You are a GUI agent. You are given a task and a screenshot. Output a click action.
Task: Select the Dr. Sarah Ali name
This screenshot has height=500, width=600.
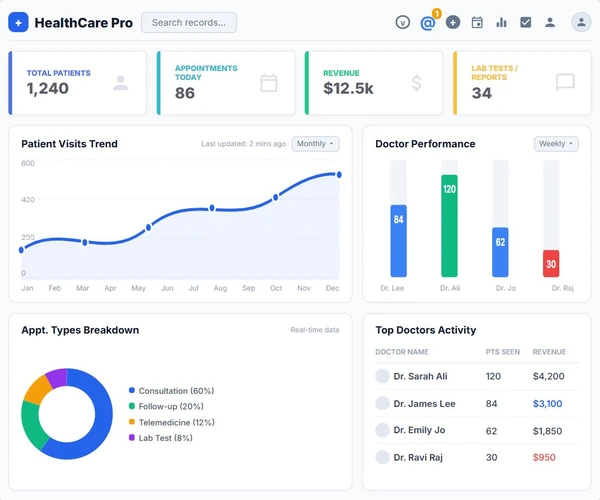tap(420, 376)
